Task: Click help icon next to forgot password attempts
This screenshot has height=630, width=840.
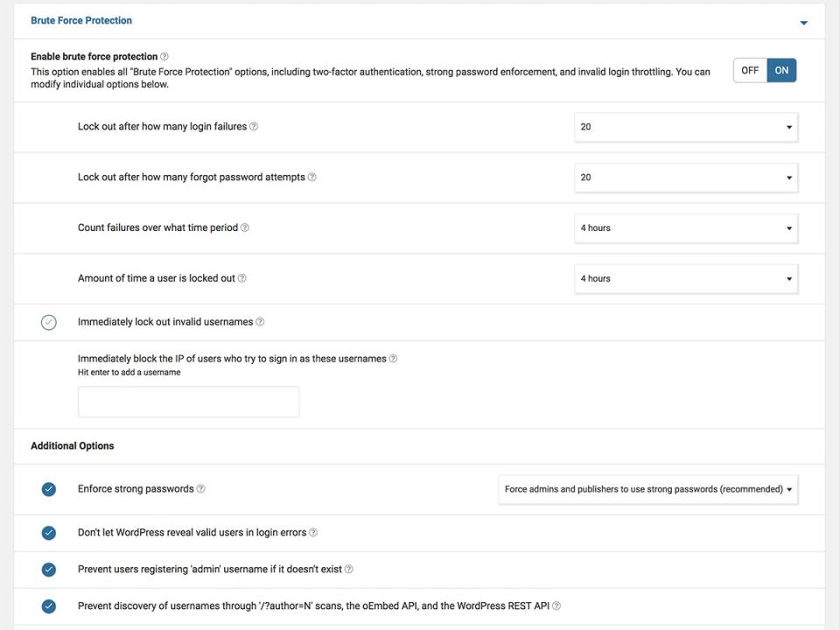Action: [312, 178]
